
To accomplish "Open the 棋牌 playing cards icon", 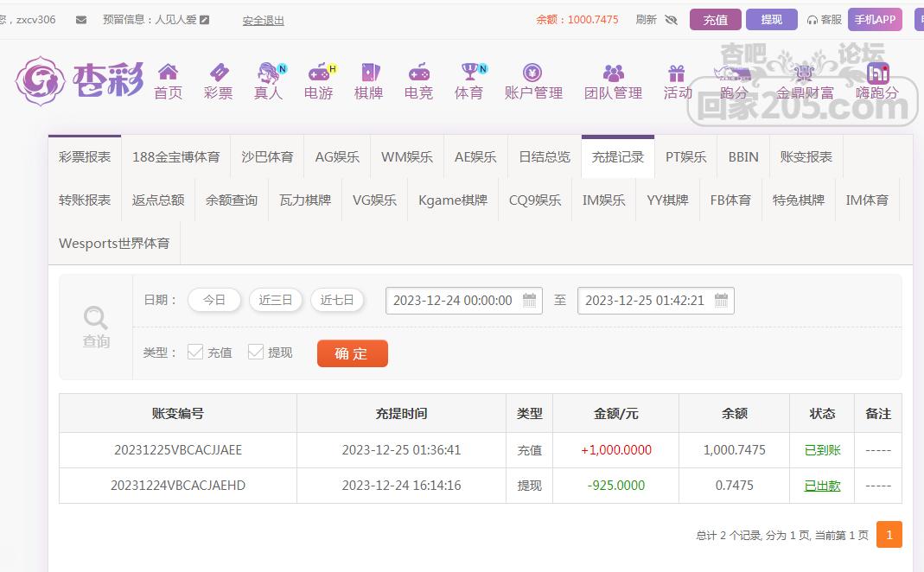I will pyautogui.click(x=368, y=73).
